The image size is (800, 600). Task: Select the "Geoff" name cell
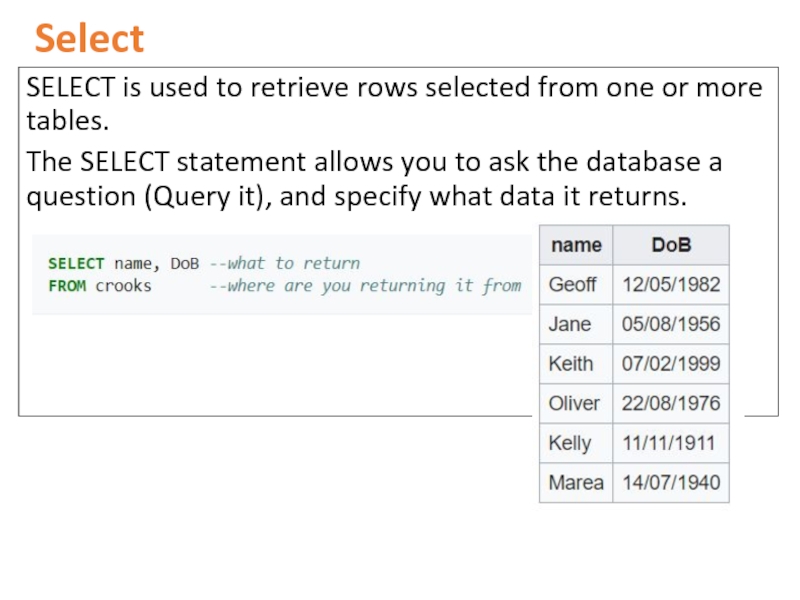click(x=573, y=285)
